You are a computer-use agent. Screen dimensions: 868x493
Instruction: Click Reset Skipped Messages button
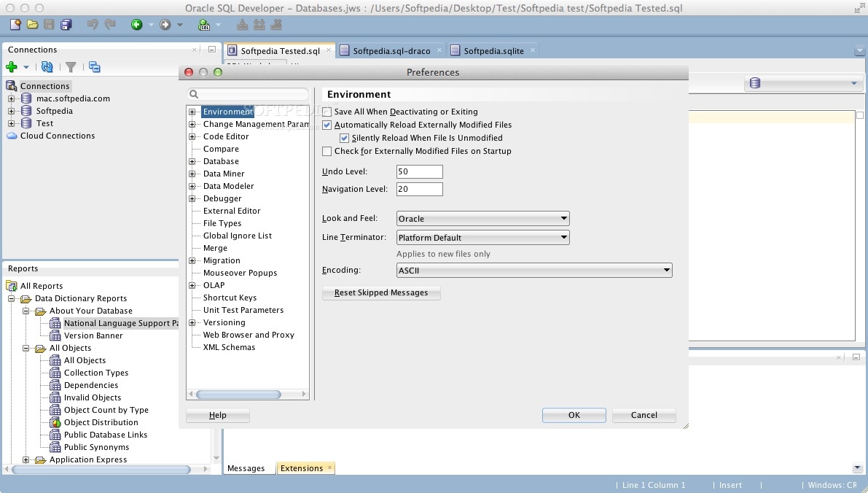click(x=381, y=292)
